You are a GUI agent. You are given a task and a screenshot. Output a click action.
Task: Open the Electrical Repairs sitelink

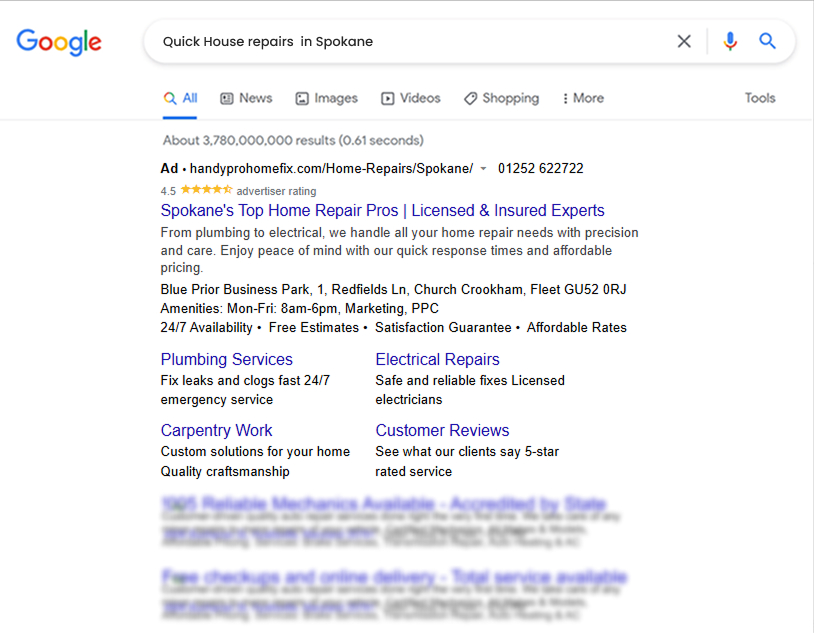click(x=437, y=359)
